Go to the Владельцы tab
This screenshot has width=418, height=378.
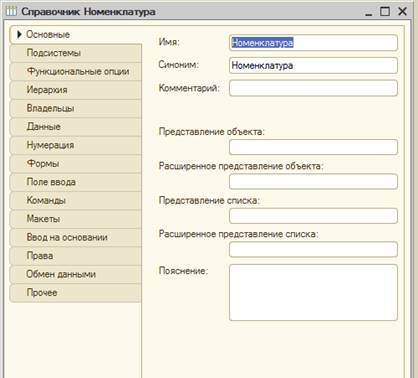click(76, 108)
